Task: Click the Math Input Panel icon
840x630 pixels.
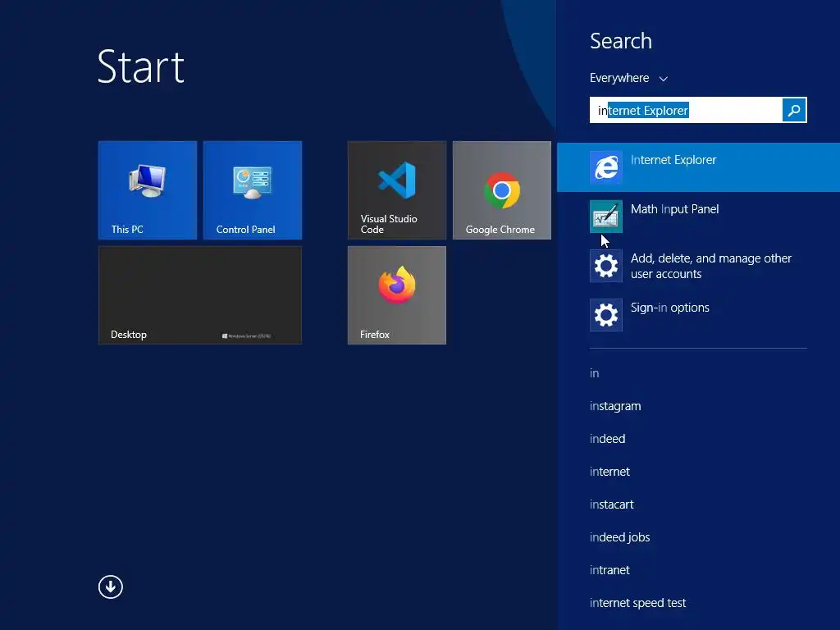Action: tap(606, 217)
